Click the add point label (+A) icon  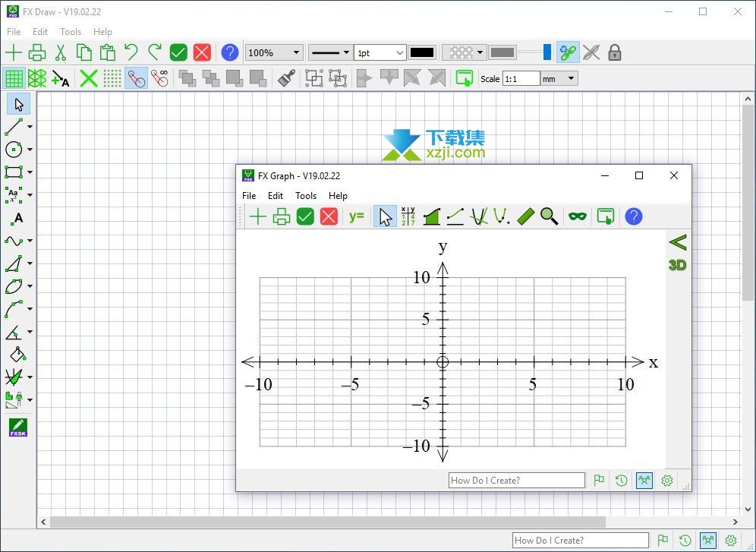point(61,78)
